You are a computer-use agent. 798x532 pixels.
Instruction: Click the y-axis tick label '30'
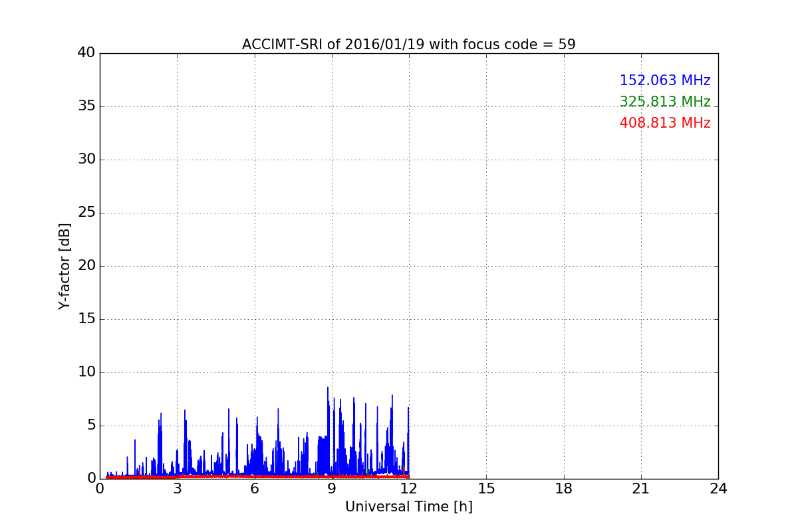[x=86, y=160]
